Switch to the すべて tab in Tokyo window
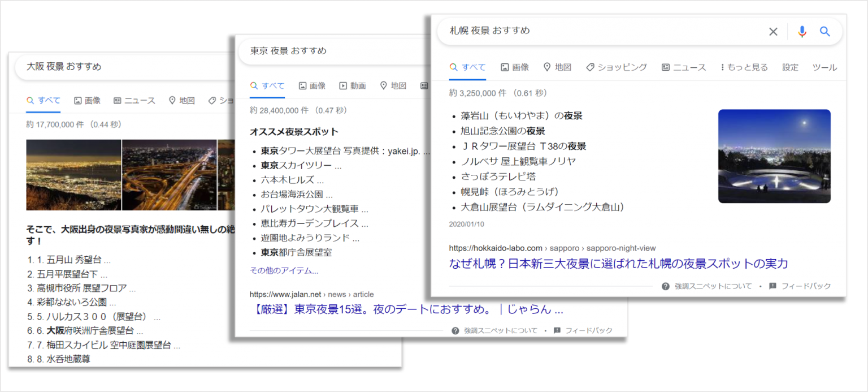Image resolution: width=868 pixels, height=392 pixels. click(267, 85)
